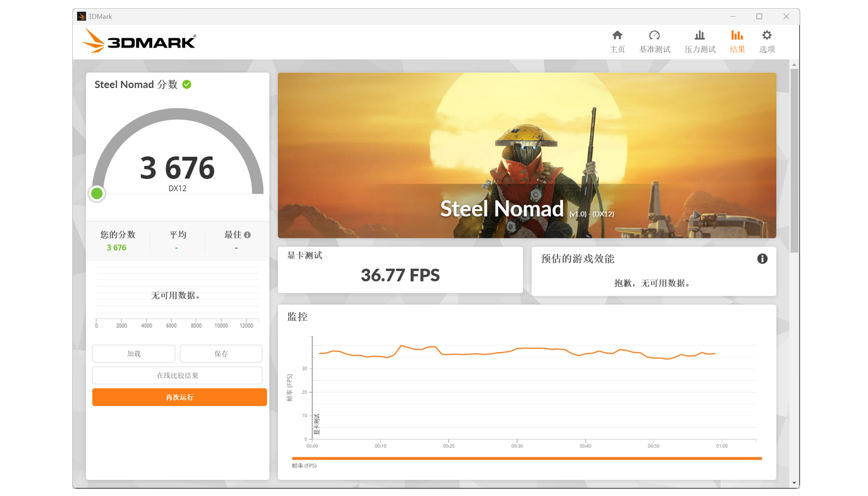
Task: Click the green 3 676 under 您的分数
Action: (116, 248)
